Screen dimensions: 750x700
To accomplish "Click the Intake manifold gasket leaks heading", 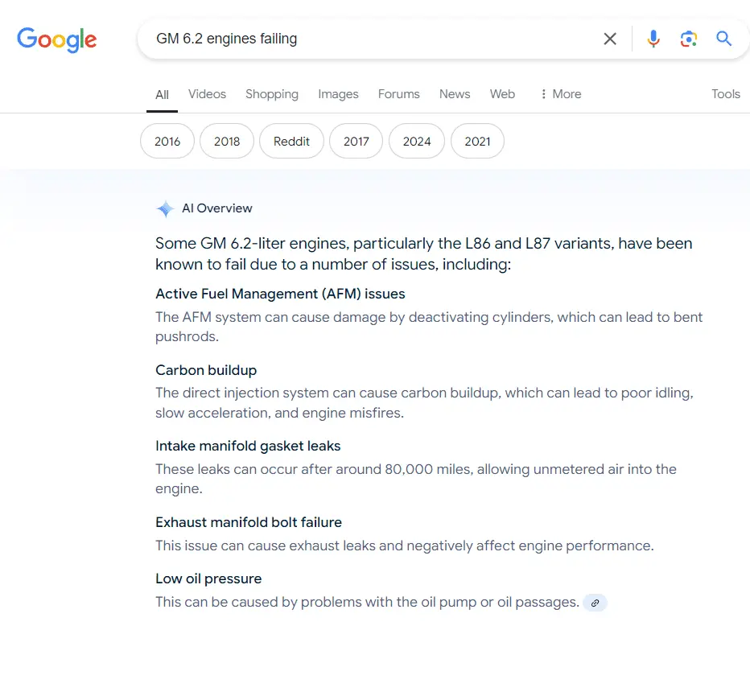I will click(x=248, y=446).
